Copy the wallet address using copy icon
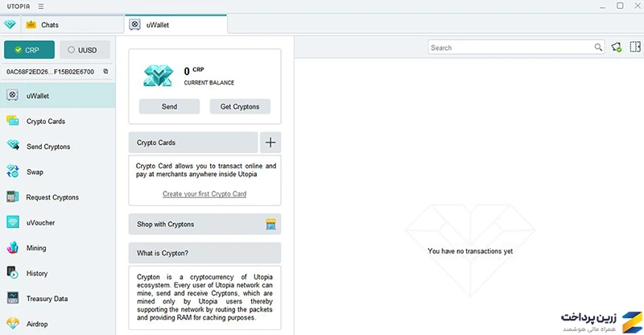Screen dimensions: 644x335 coord(105,71)
